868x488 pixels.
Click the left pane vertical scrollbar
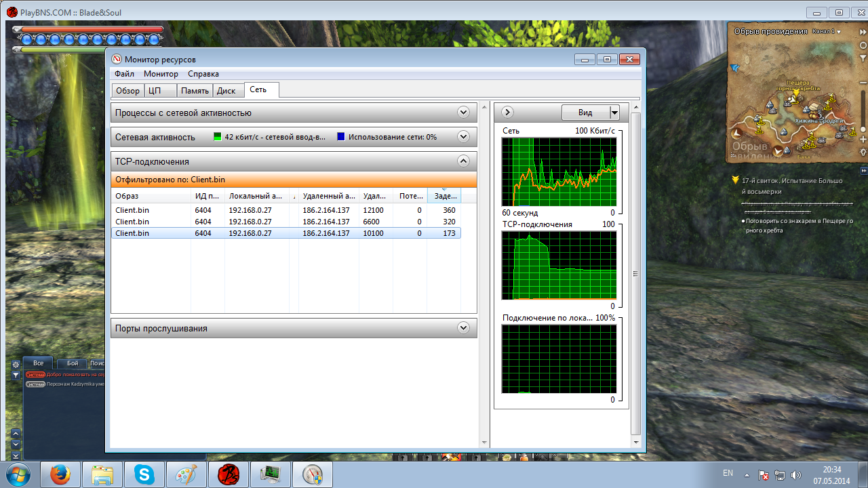(484, 274)
